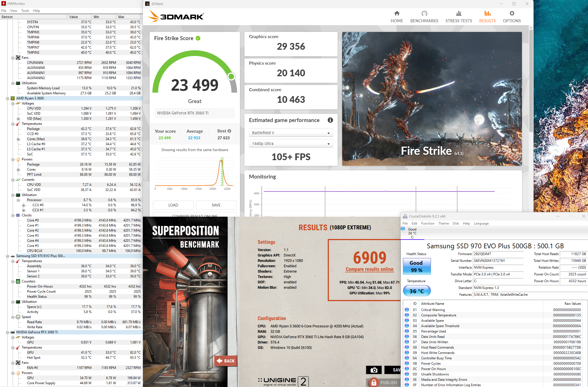
Task: Click the camera screenshot icon in Superposition
Action: tap(374, 370)
